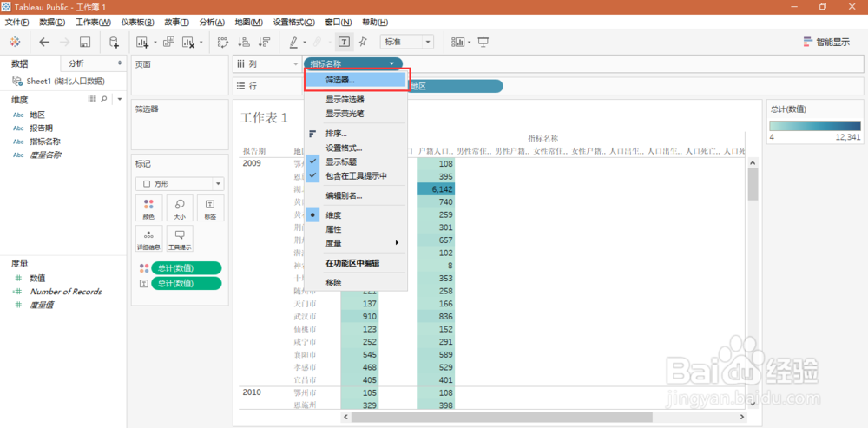Viewport: 868px width, 428px height.
Task: Save the workbook via toolbar disk icon
Action: click(x=85, y=42)
